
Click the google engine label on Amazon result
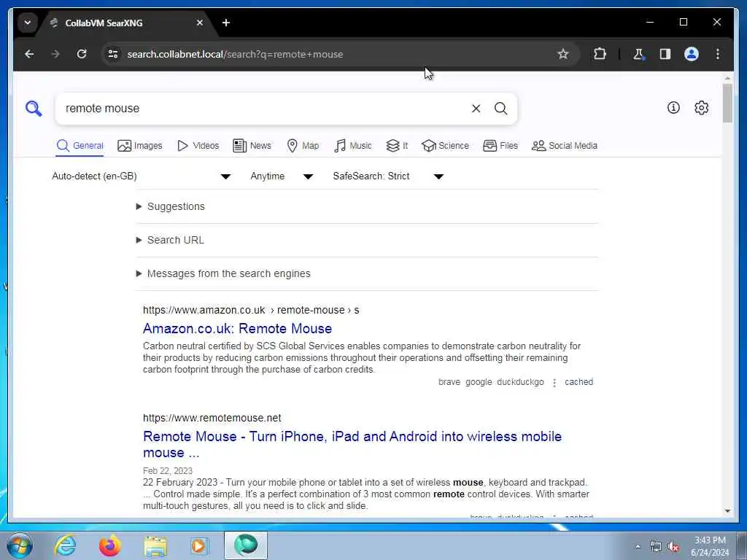click(x=479, y=382)
